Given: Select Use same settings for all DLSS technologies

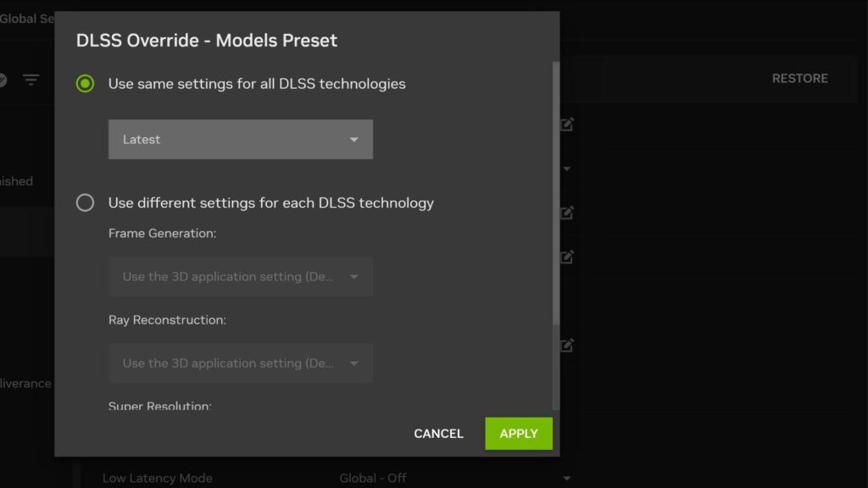Looking at the screenshot, I should point(85,84).
